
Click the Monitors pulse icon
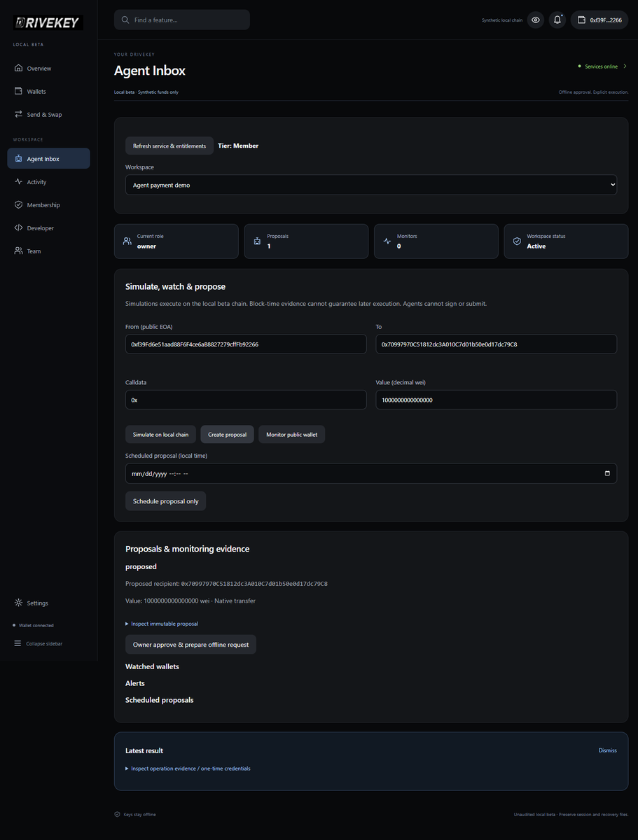pos(387,241)
